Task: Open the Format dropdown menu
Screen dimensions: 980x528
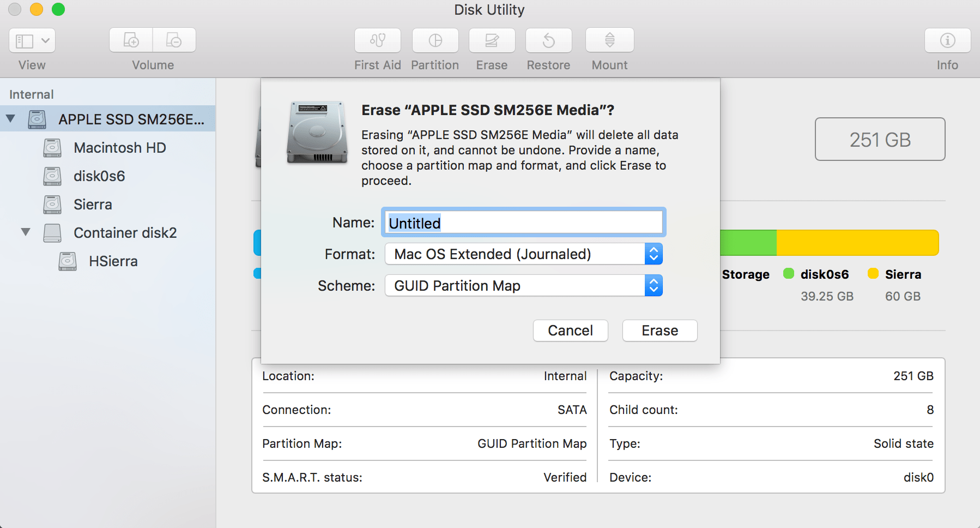Action: [x=524, y=254]
